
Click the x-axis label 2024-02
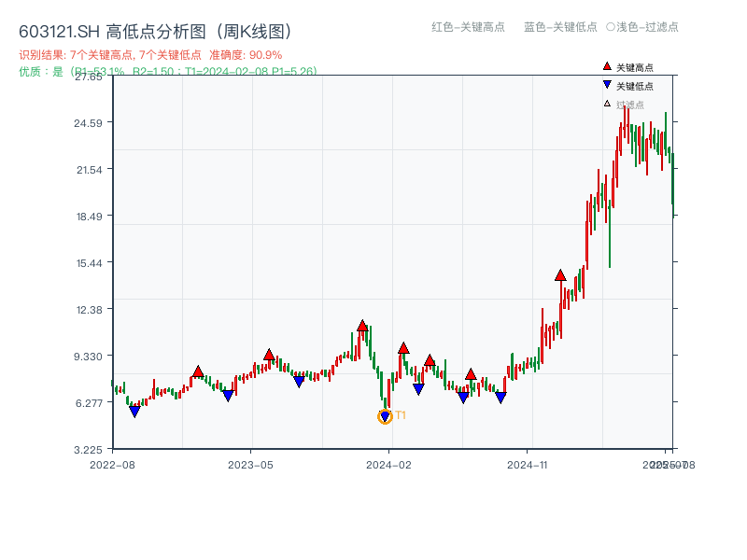coord(388,463)
